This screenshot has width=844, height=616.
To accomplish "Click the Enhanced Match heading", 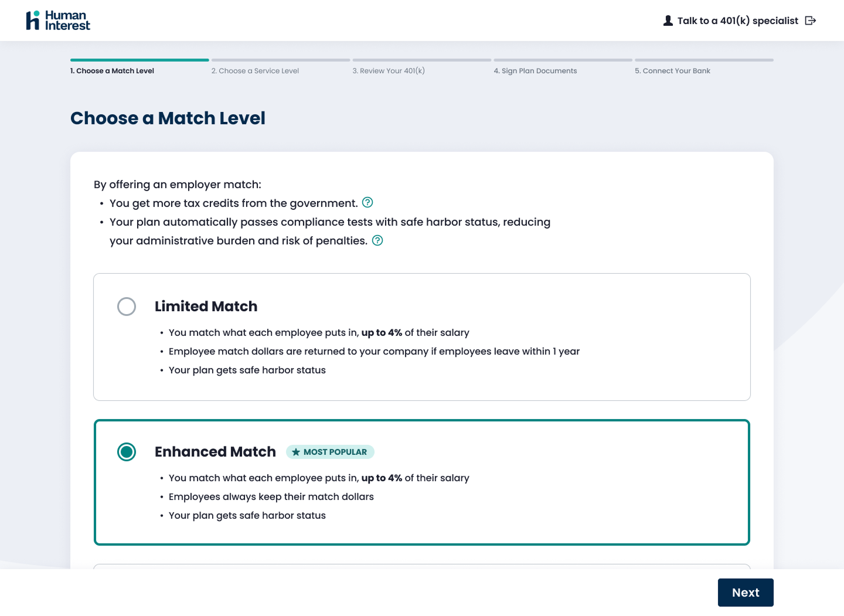I will (215, 452).
